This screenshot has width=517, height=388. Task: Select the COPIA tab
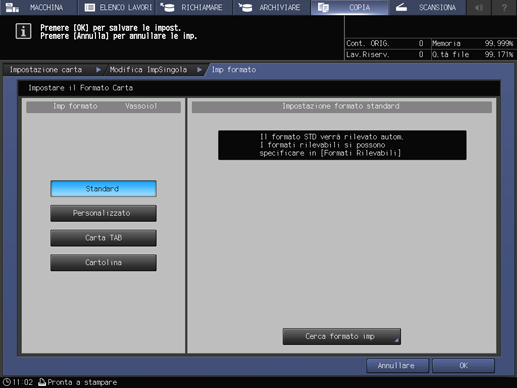pyautogui.click(x=349, y=7)
